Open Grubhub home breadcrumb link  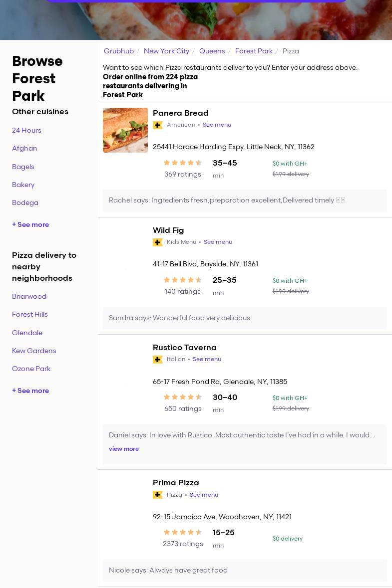(x=119, y=51)
